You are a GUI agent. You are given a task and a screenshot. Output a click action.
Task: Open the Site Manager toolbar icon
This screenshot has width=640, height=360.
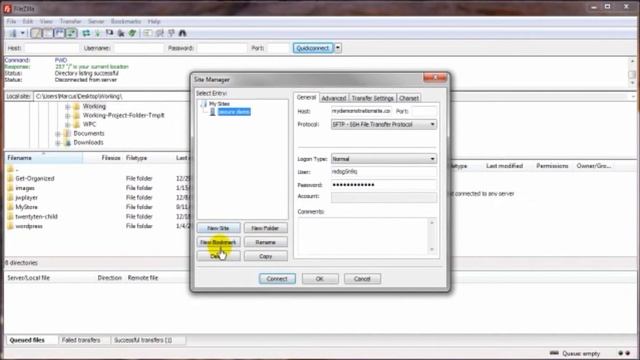pos(13,33)
